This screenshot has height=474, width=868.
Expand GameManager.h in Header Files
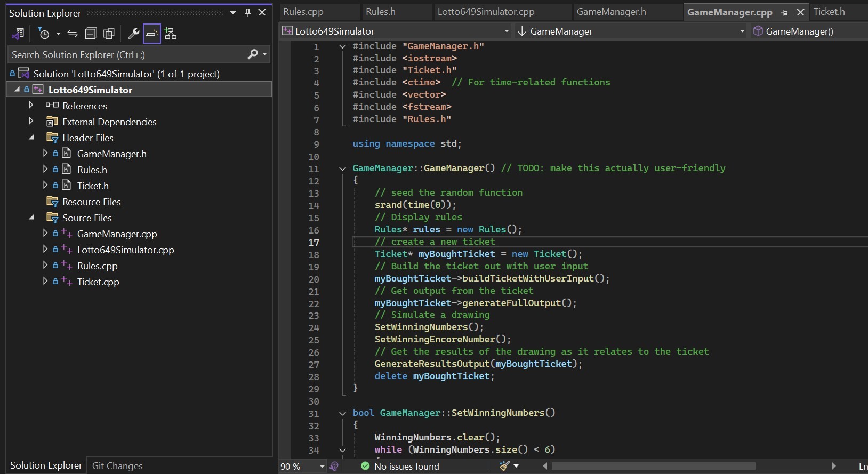(x=45, y=154)
